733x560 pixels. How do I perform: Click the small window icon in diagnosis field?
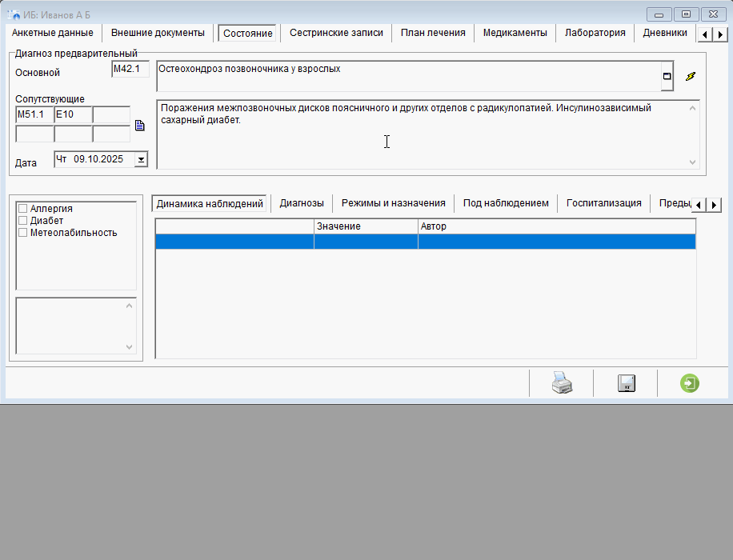[667, 77]
